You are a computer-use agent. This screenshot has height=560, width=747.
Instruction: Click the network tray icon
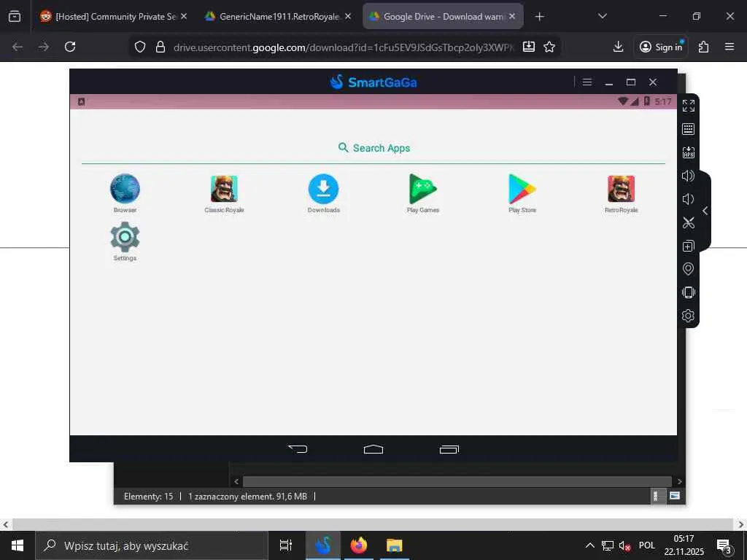pos(608,545)
